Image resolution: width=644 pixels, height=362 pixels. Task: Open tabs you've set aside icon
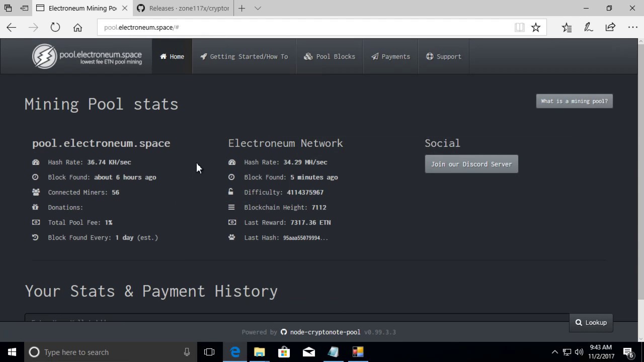[8, 8]
